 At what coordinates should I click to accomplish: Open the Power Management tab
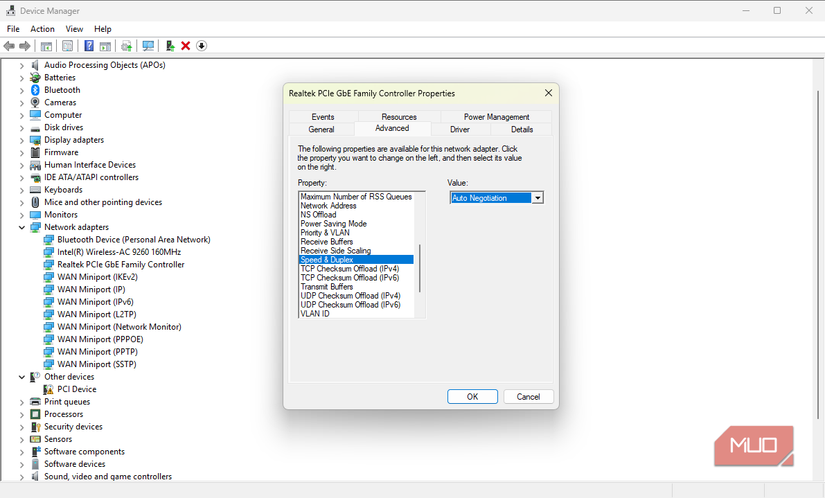[x=496, y=117]
